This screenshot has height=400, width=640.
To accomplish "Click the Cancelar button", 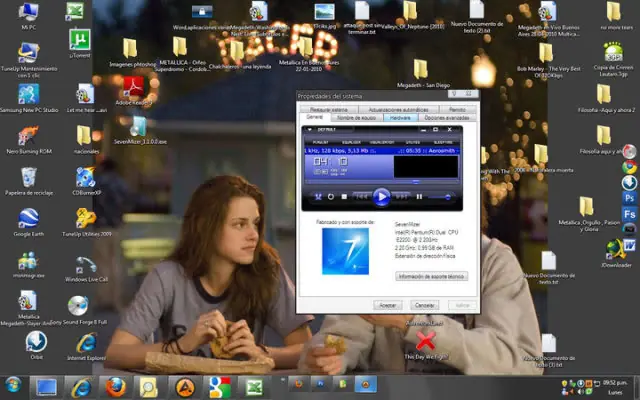I will 424,305.
